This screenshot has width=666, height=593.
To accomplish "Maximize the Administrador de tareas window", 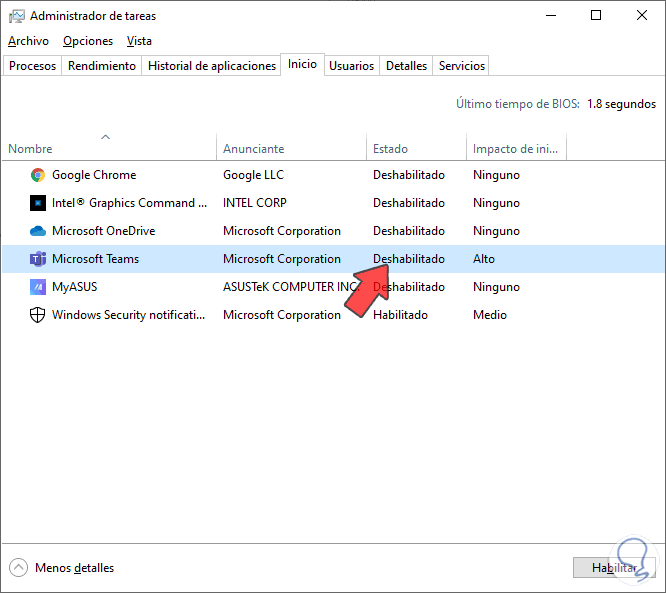I will pyautogui.click(x=596, y=16).
